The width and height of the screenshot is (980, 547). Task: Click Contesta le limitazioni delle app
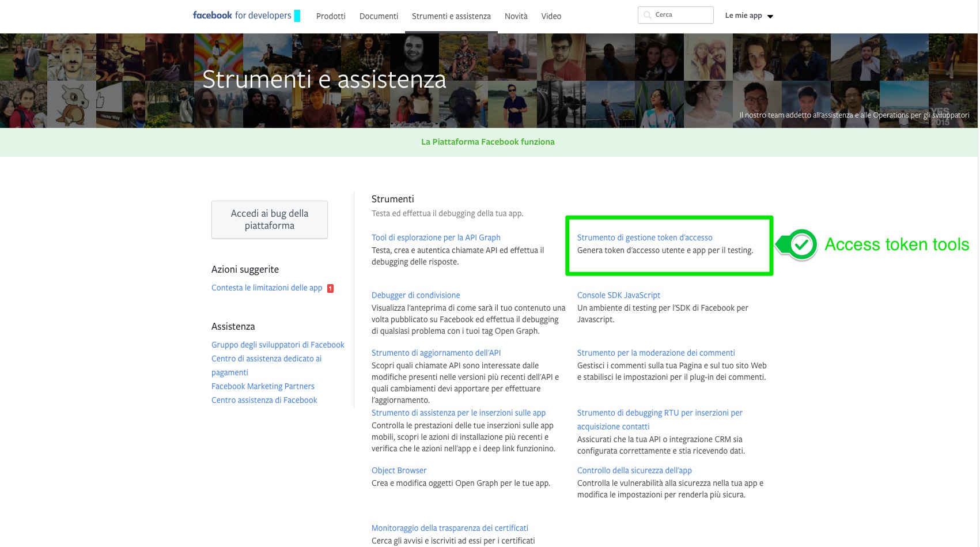point(267,288)
